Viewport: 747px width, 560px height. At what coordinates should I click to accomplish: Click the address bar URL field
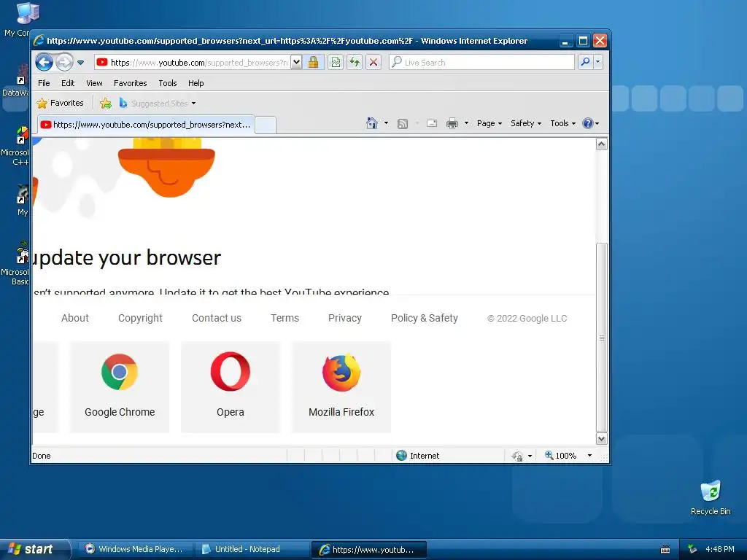[x=193, y=63]
